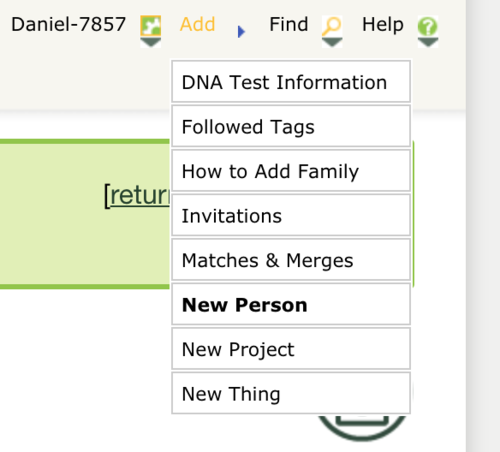Open the Add menu
The height and width of the screenshot is (452, 500).
pos(198,24)
